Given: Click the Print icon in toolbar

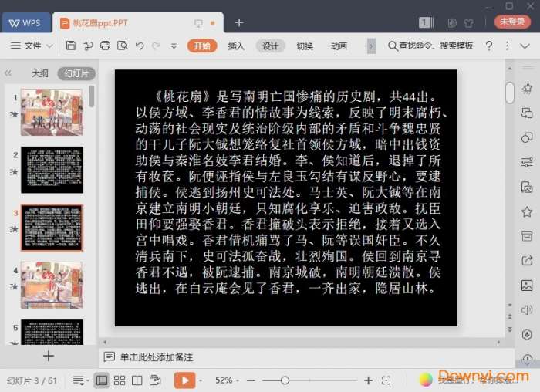Looking at the screenshot, I should (x=105, y=46).
